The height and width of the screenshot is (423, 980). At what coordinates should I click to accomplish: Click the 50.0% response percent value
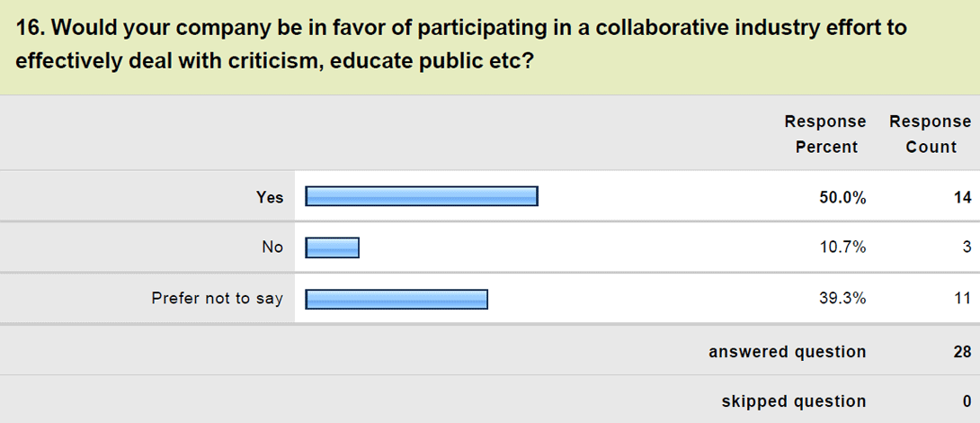pos(842,198)
